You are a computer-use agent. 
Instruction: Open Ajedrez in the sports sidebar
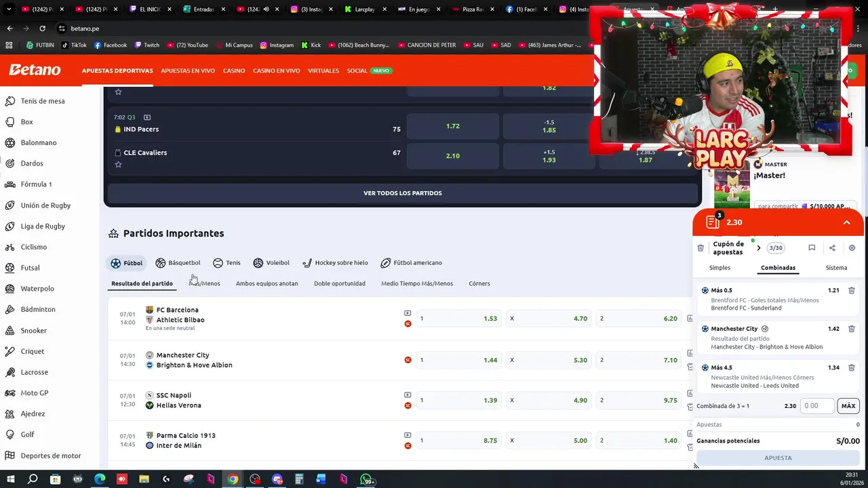pyautogui.click(x=33, y=413)
